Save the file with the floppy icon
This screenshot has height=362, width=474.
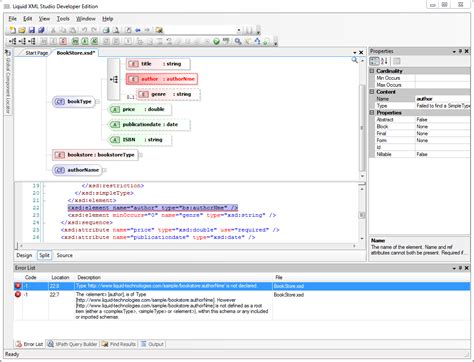click(32, 30)
